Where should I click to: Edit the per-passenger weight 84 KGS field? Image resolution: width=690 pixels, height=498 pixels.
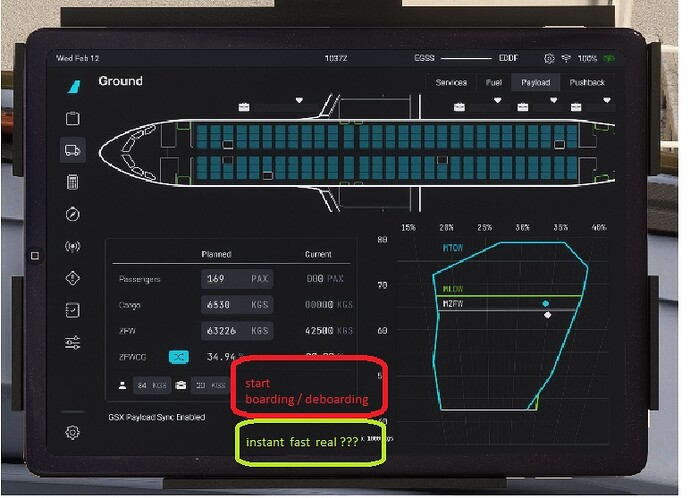point(152,385)
